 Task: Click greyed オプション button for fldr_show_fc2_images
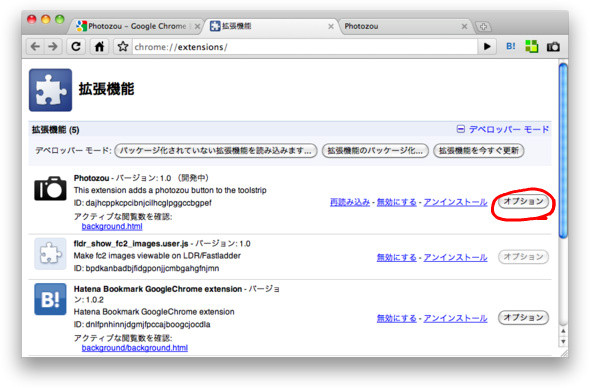[x=523, y=257]
